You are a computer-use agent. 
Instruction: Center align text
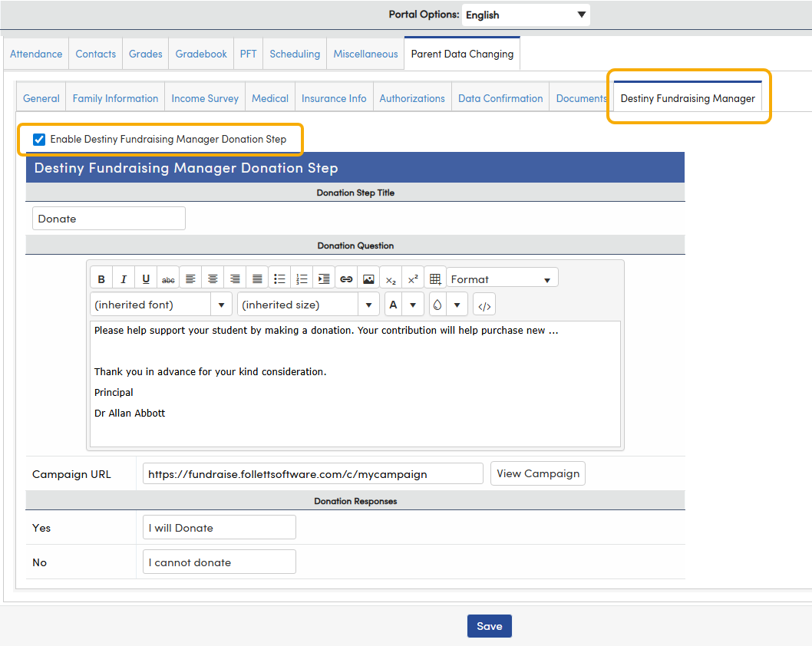coord(213,279)
